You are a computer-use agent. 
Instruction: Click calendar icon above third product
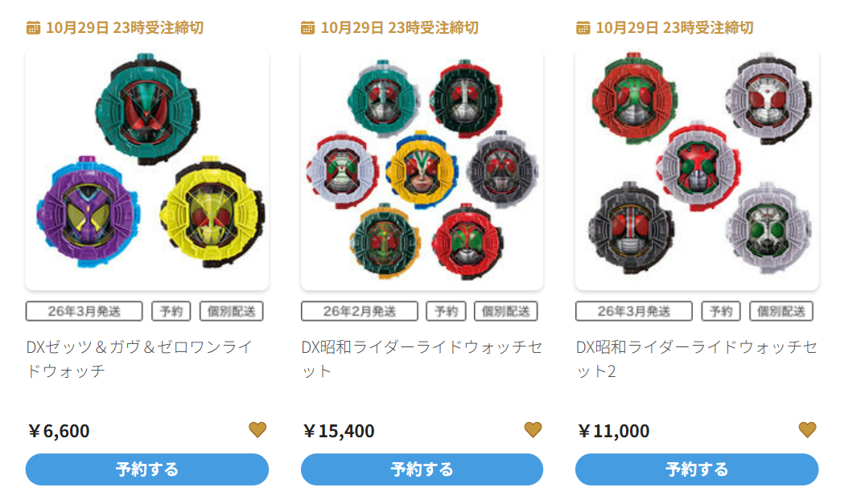pos(583,27)
